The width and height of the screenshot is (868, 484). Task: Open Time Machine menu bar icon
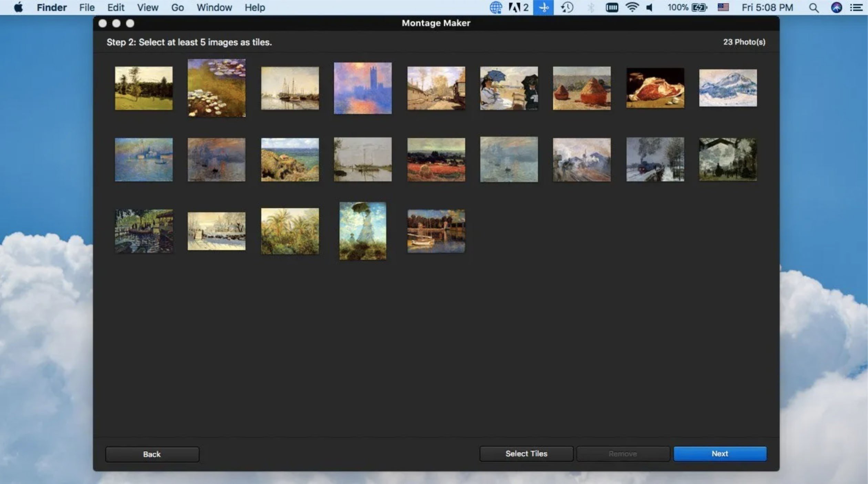(x=567, y=8)
